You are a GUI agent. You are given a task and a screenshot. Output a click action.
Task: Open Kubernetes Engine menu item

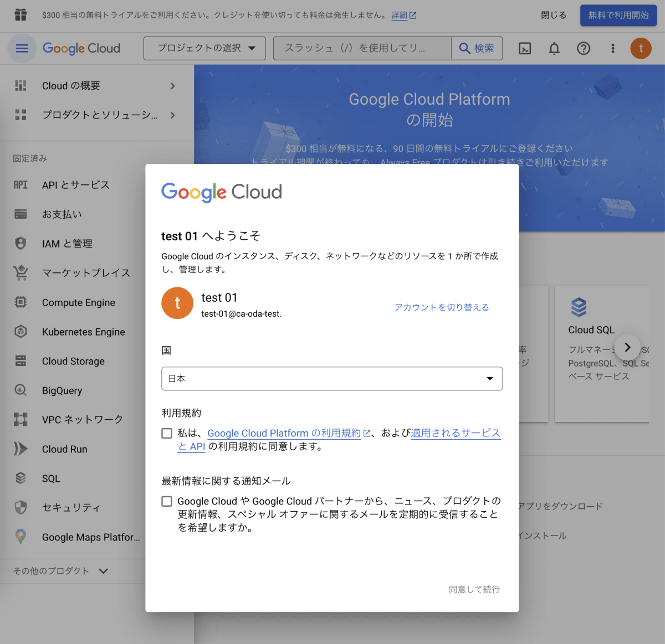84,332
